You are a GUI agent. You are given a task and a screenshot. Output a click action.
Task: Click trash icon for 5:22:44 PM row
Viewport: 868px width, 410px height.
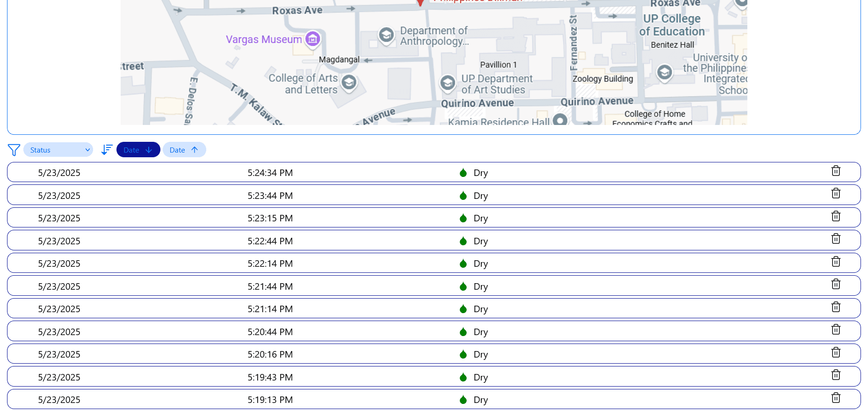point(836,239)
